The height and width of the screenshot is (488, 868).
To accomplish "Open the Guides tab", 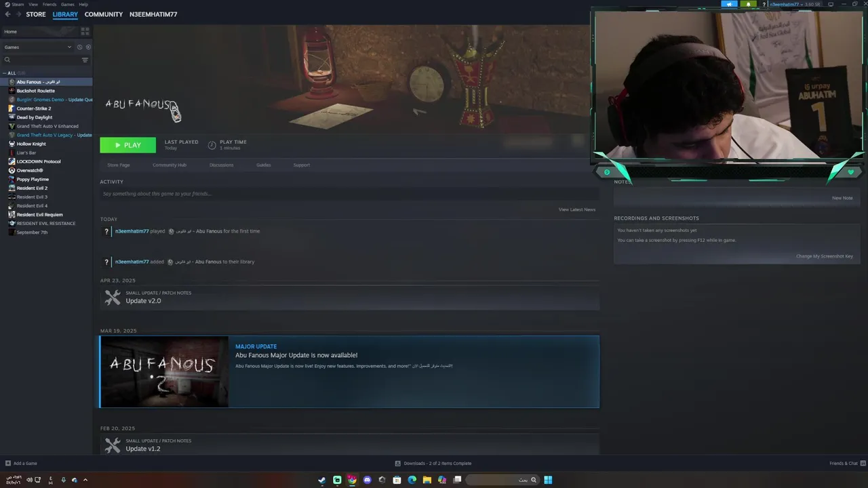I will [263, 165].
